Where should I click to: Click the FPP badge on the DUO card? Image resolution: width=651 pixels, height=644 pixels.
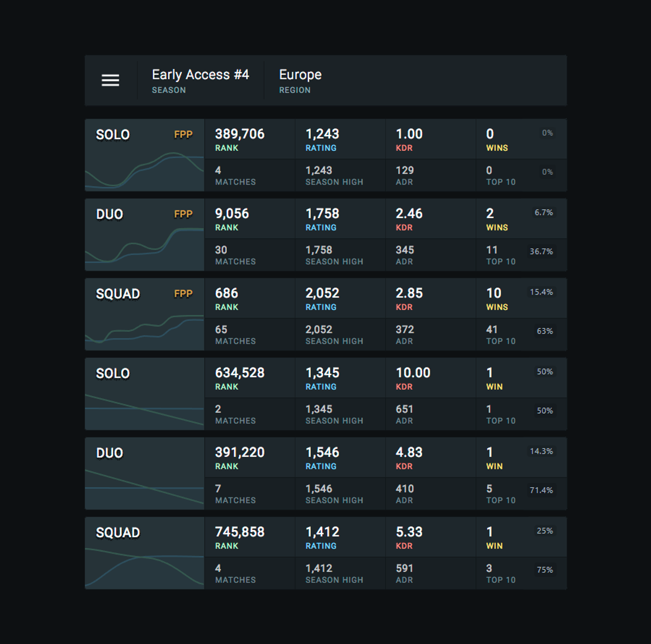click(x=183, y=214)
